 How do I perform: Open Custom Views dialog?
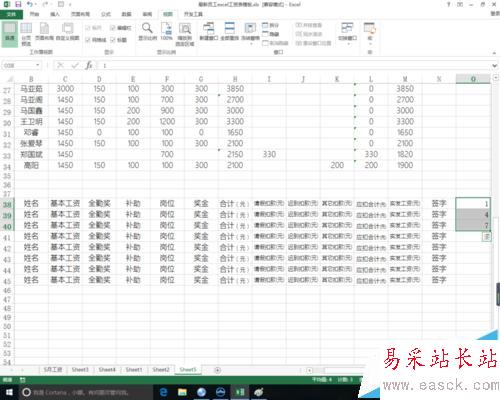[x=67, y=32]
